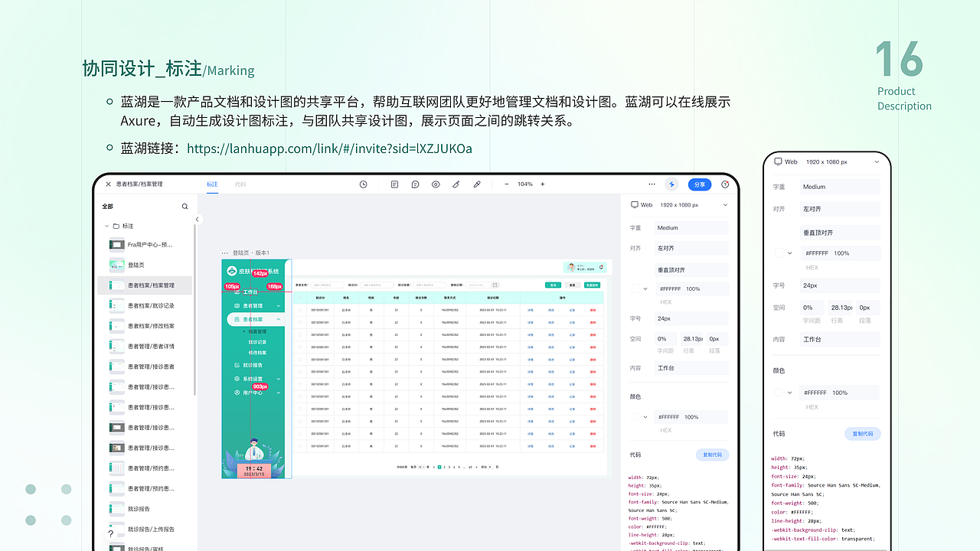Open the help question-mark icon
This screenshot has height=551, width=980.
[725, 184]
